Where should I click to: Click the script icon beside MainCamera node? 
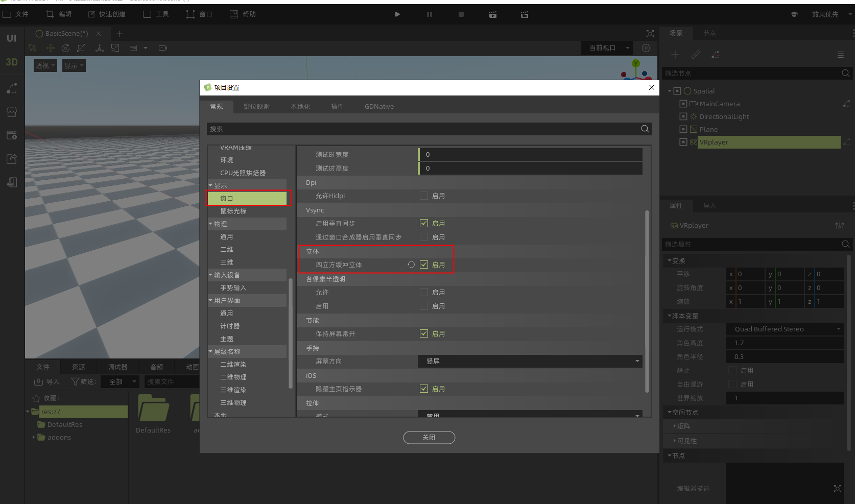(x=846, y=104)
